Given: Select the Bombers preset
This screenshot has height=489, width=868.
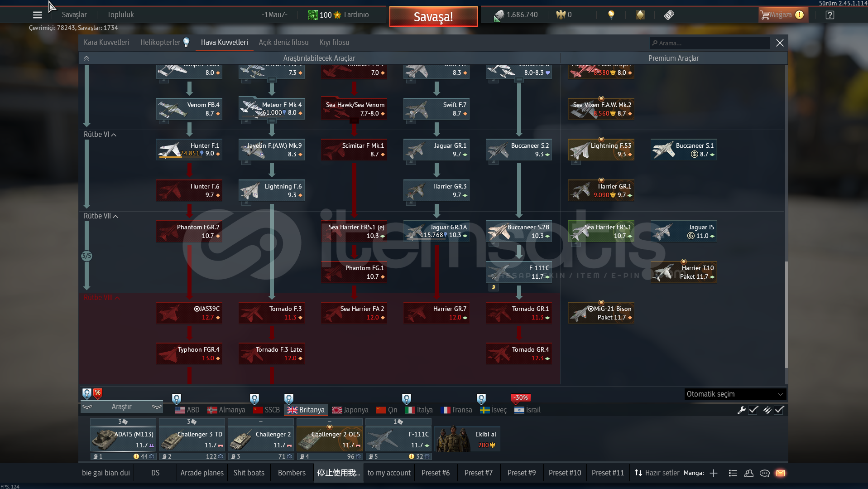Looking at the screenshot, I should coord(292,473).
